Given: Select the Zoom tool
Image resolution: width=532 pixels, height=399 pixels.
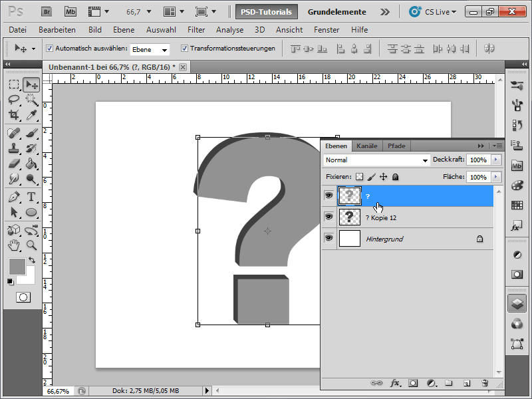Looking at the screenshot, I should pos(31,245).
